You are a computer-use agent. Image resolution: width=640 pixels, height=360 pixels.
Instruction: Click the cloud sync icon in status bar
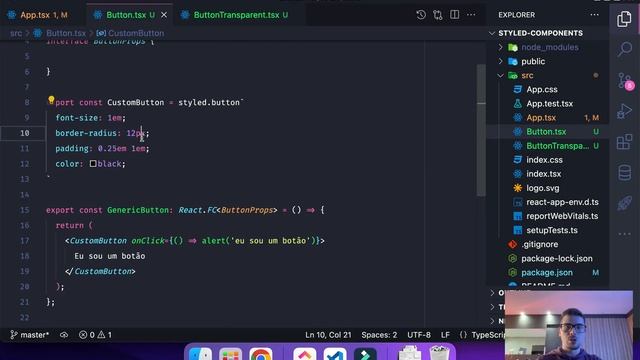pos(64,335)
